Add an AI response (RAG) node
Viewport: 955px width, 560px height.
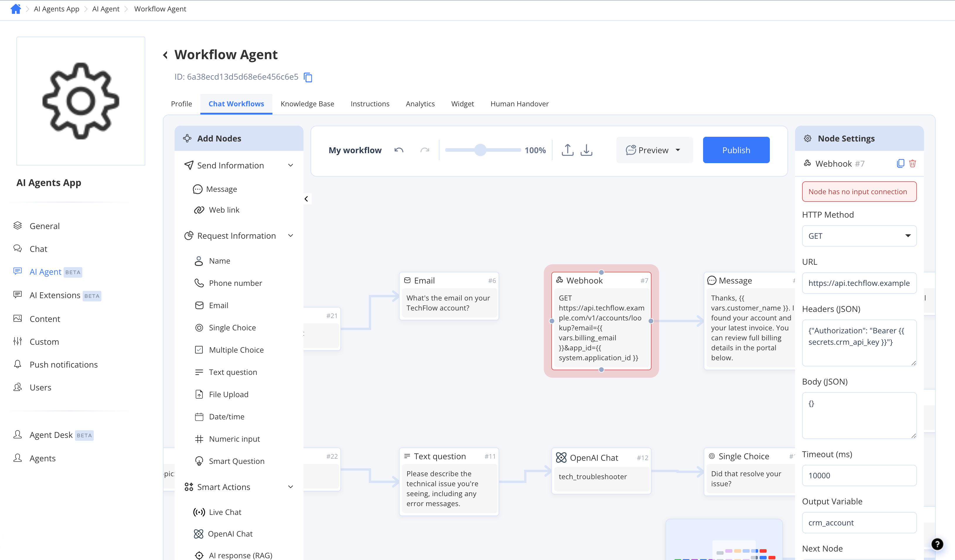[x=233, y=555]
